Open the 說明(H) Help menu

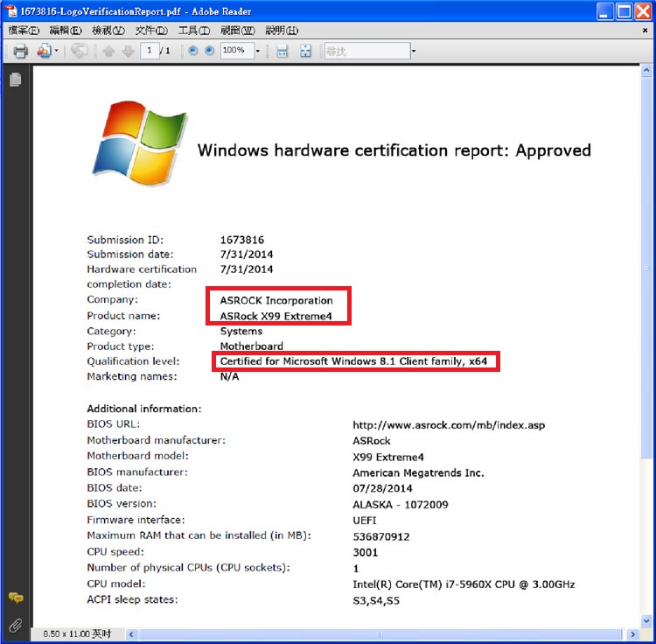pyautogui.click(x=282, y=31)
